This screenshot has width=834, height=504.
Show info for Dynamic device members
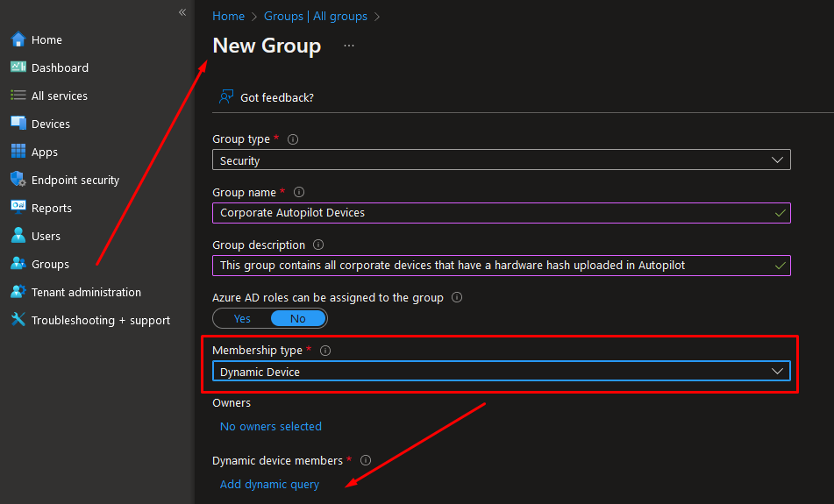(x=366, y=460)
